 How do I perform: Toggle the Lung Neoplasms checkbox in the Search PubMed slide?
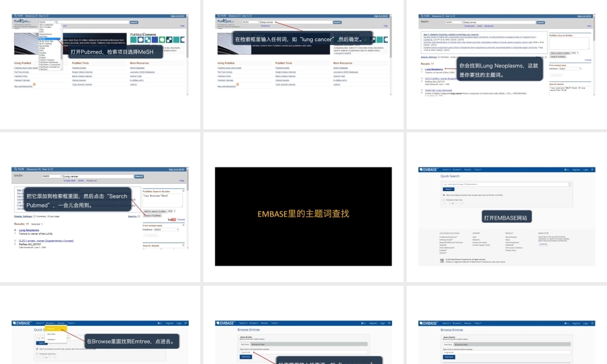[x=15, y=231]
